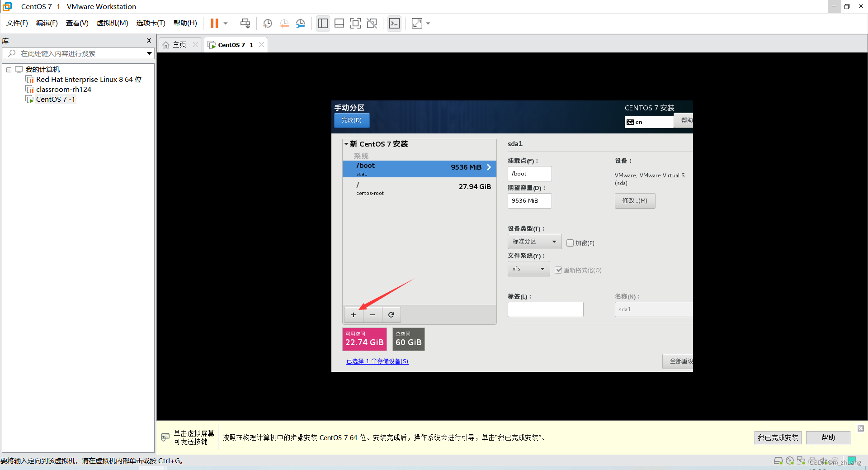Click the installer 帮助 button
Image resolution: width=868 pixels, height=470 pixels.
coord(684,120)
